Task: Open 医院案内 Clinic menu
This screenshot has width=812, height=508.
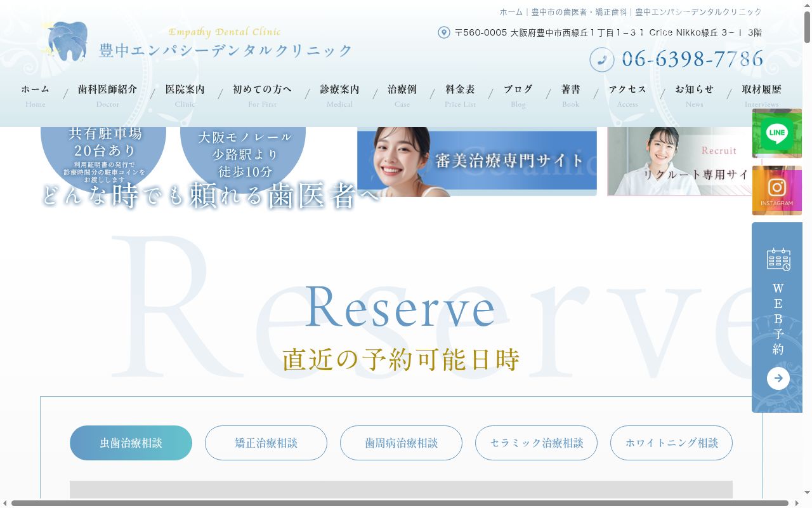Action: tap(185, 95)
